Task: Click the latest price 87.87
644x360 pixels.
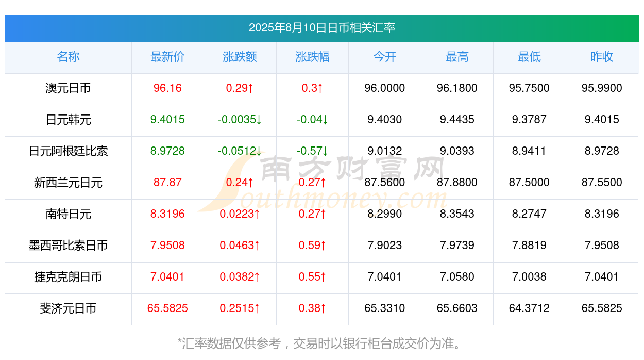Action: [167, 183]
